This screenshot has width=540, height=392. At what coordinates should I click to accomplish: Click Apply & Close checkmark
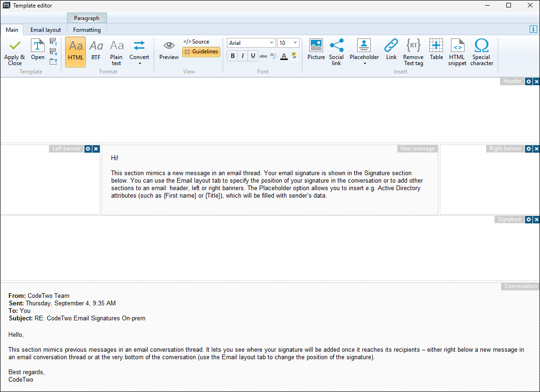tap(15, 46)
